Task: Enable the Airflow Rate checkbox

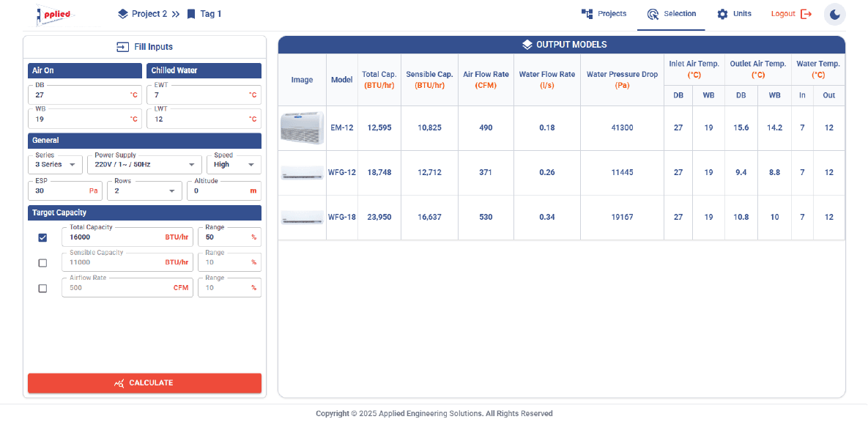Action: pos(42,289)
